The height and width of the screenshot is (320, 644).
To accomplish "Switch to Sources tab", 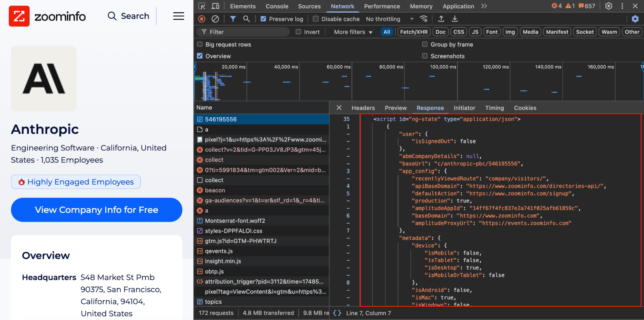I will [x=309, y=6].
